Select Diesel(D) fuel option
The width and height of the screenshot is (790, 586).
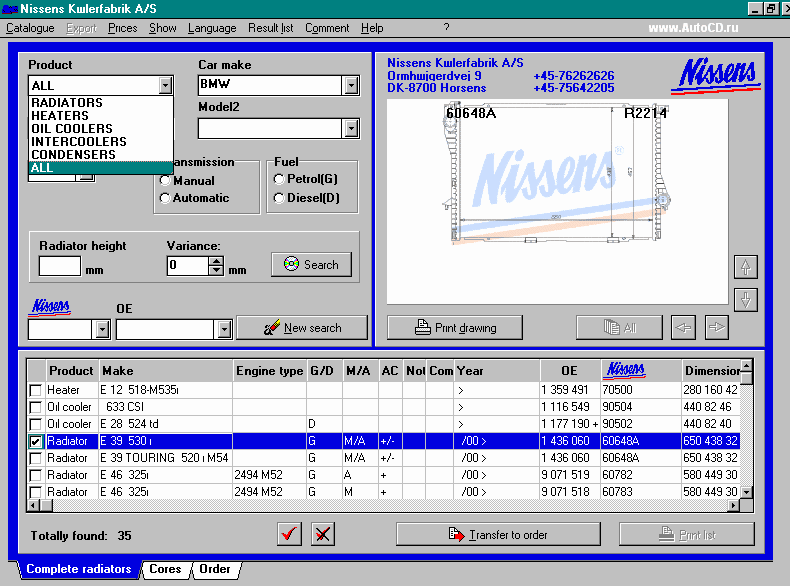279,198
